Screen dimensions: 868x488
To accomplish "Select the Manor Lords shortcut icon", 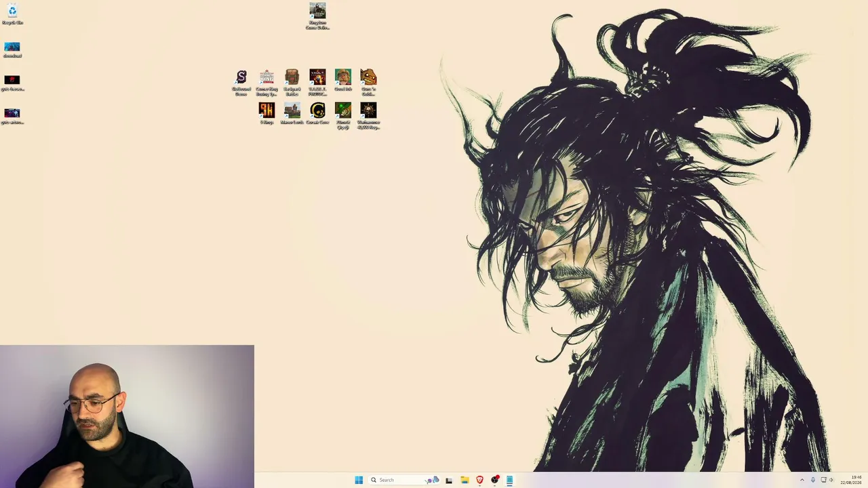I will coord(292,114).
